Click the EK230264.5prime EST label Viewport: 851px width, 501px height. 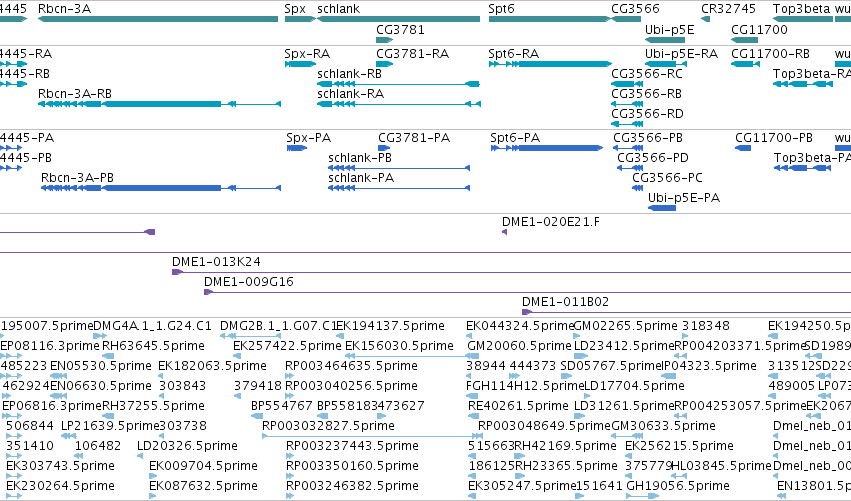[60, 486]
